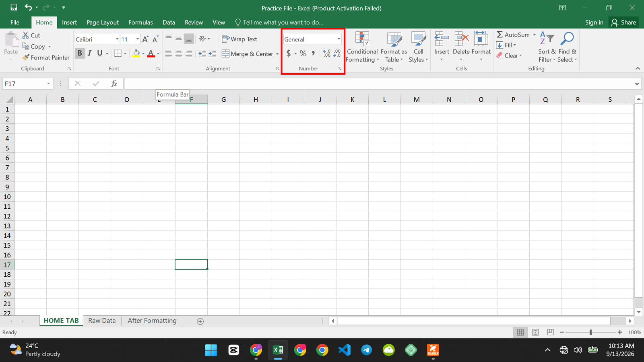
Task: Select the Center align icon
Action: pyautogui.click(x=179, y=53)
